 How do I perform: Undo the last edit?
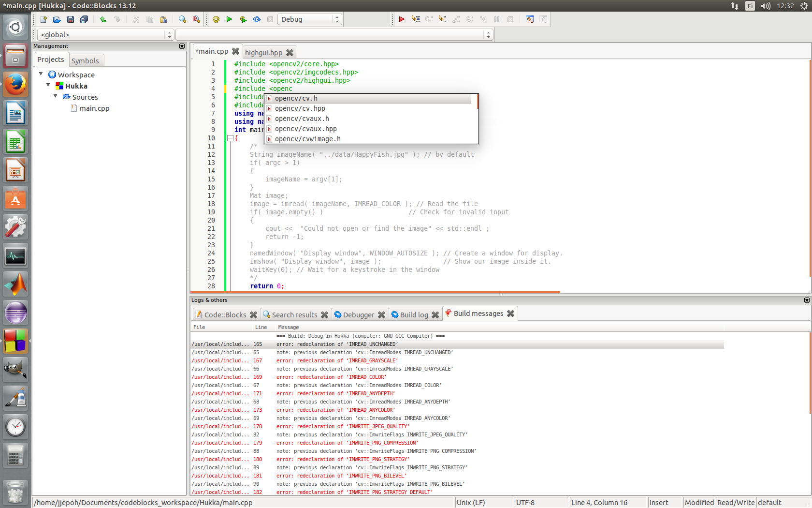pyautogui.click(x=103, y=19)
